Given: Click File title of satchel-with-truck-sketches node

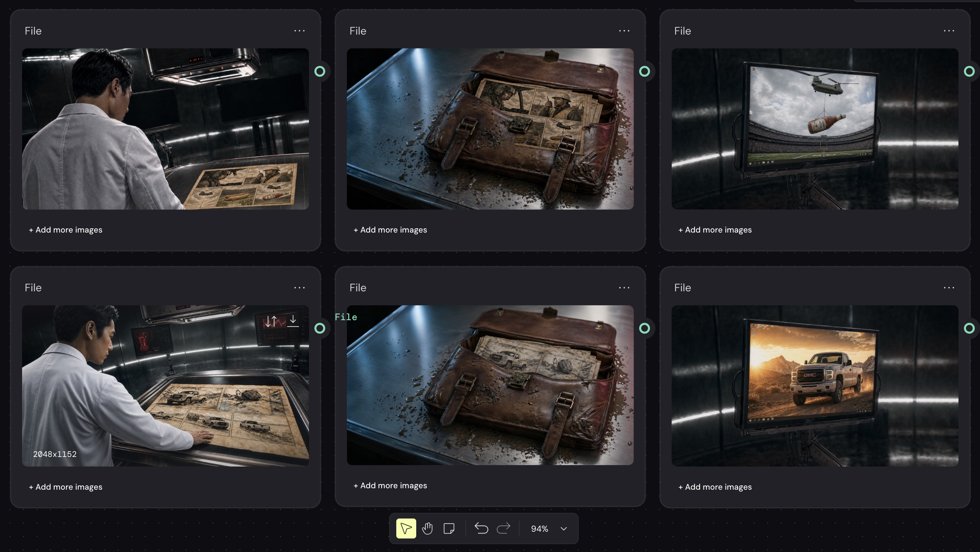Looking at the screenshot, I should tap(358, 288).
